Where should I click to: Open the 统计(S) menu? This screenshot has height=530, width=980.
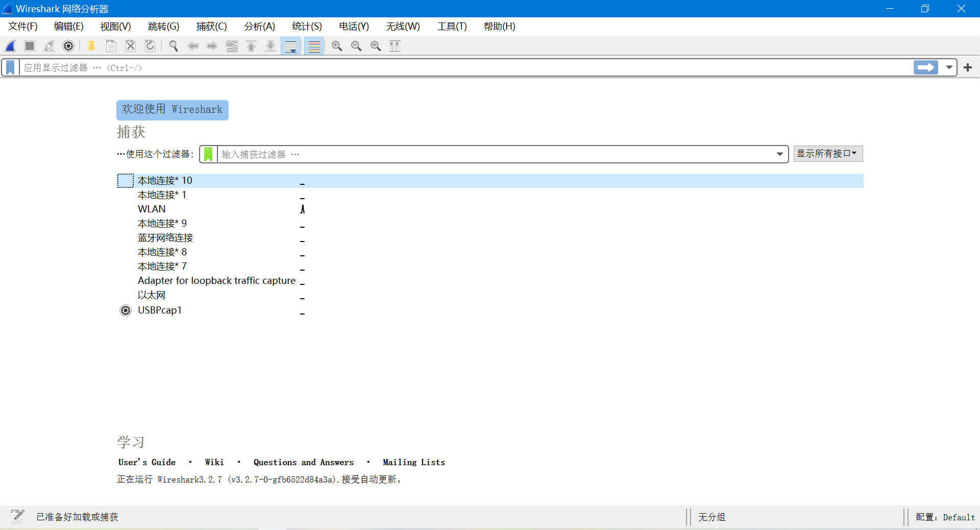point(307,27)
